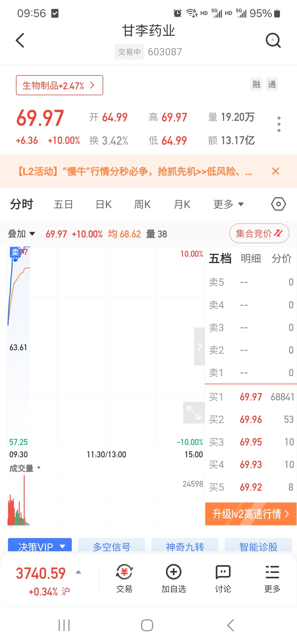Viewport: 297px width, 644px height.
Task: Tap the 沪 index change +0.34%
Action: coord(50,591)
